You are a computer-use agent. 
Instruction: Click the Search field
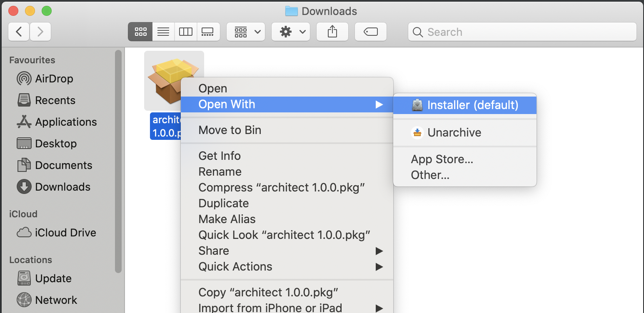tap(522, 32)
